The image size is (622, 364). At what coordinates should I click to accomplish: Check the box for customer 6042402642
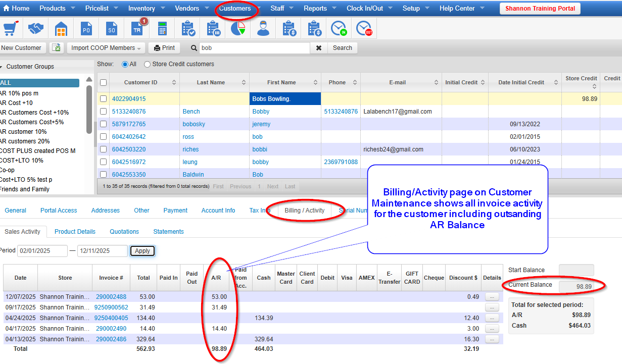tap(103, 137)
